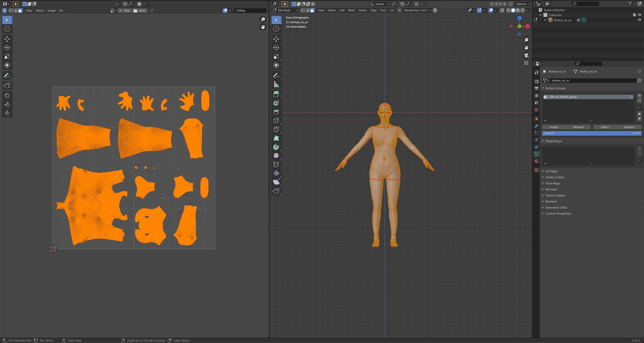Click the Open image button
The height and width of the screenshot is (343, 644).
[x=140, y=11]
